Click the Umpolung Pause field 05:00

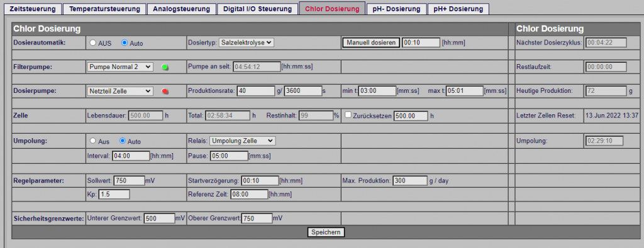[229, 156]
